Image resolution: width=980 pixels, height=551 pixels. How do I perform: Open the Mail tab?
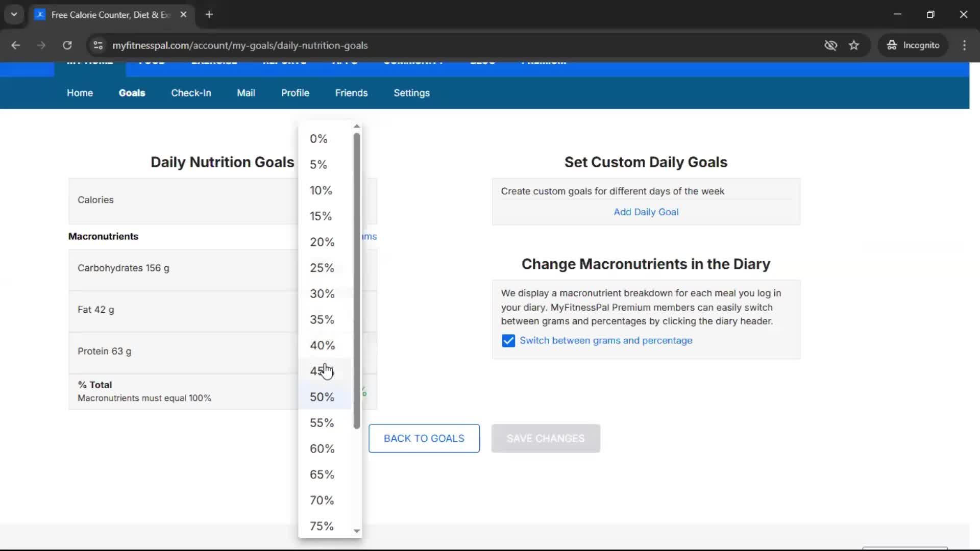[246, 93]
